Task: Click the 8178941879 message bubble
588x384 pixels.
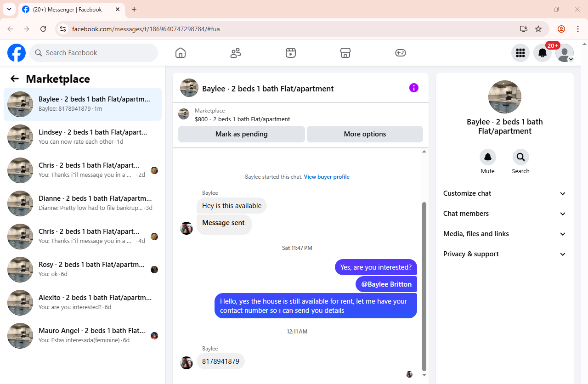Action: [x=220, y=361]
